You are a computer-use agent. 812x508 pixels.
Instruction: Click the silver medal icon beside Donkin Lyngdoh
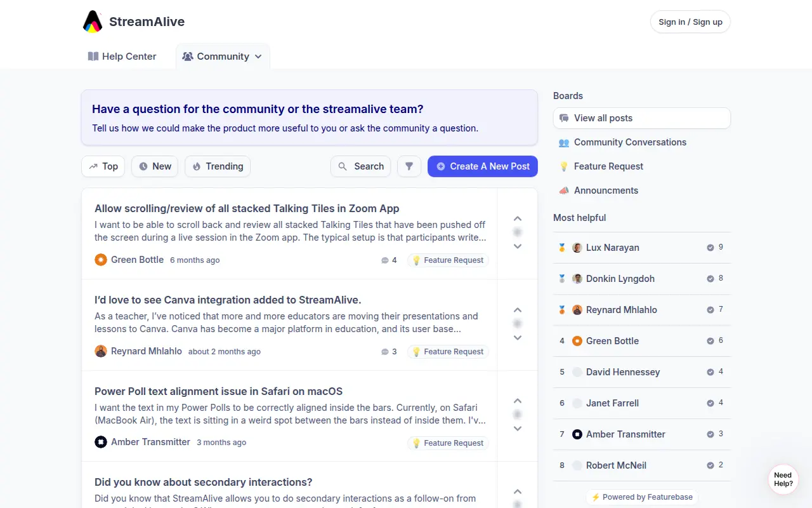point(562,279)
